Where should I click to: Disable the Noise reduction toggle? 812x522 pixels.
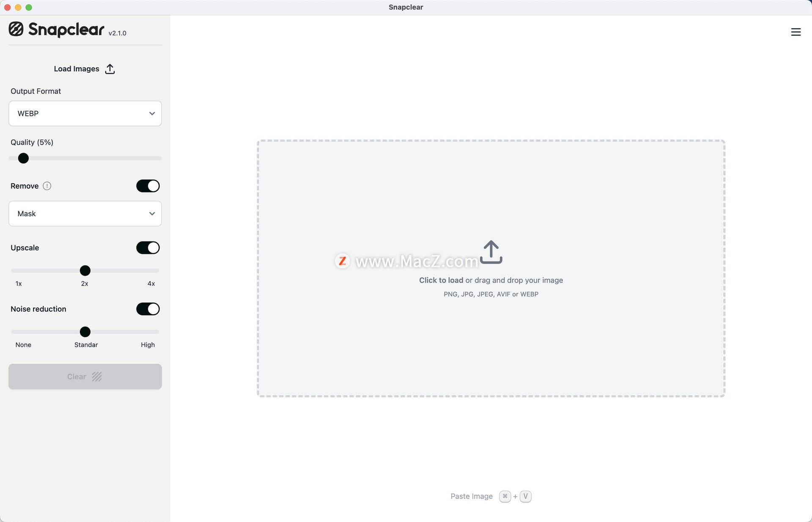[x=148, y=309]
